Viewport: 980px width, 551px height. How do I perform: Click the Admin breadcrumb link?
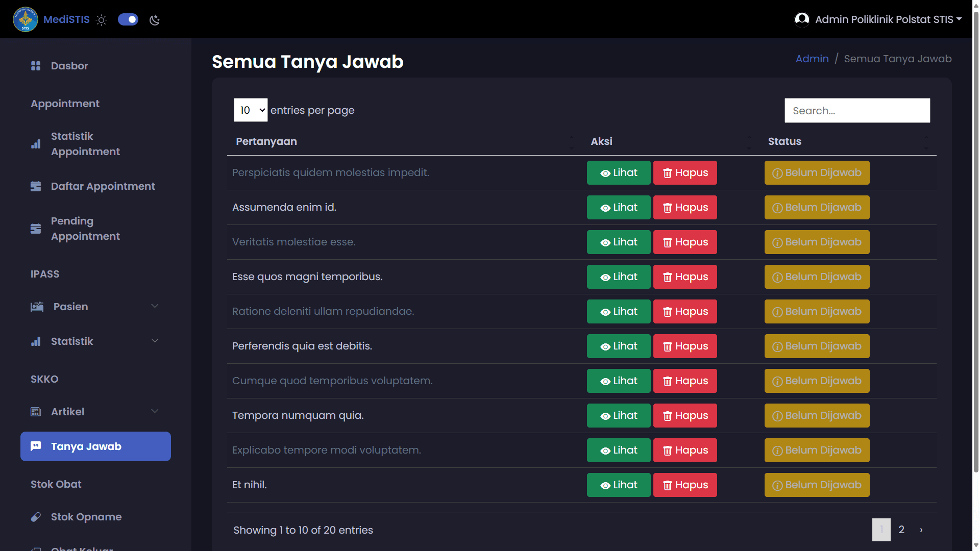(812, 59)
